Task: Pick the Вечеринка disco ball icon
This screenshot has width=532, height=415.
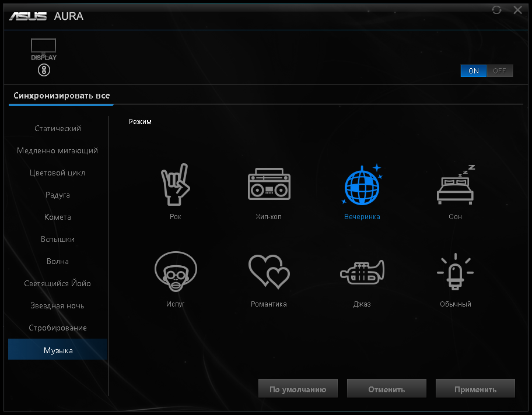Action: point(362,185)
